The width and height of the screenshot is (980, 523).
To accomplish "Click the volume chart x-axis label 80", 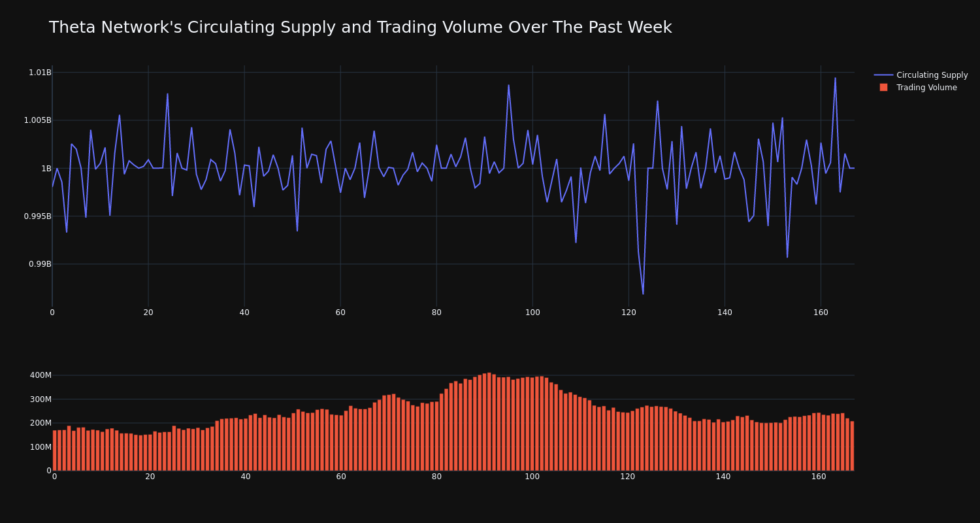I will 436,477.
